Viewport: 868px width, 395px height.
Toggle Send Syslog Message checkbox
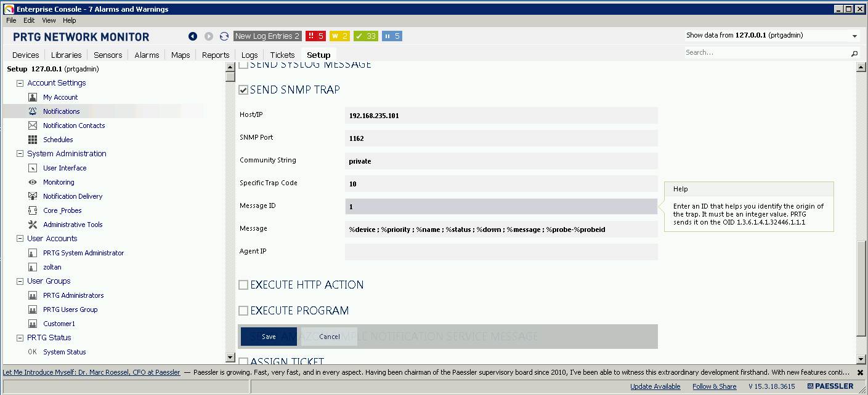[x=243, y=64]
